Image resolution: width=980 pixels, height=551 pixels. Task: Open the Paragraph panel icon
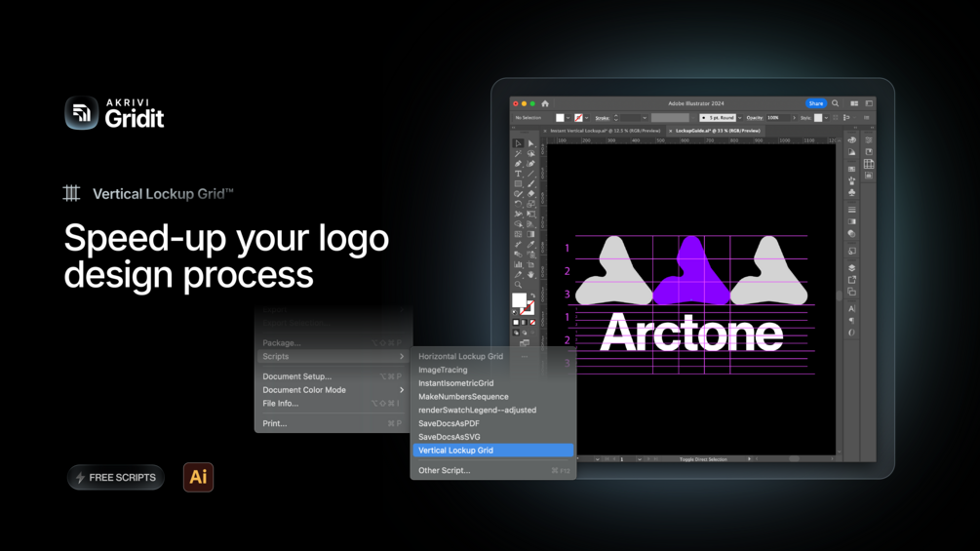coord(852,320)
